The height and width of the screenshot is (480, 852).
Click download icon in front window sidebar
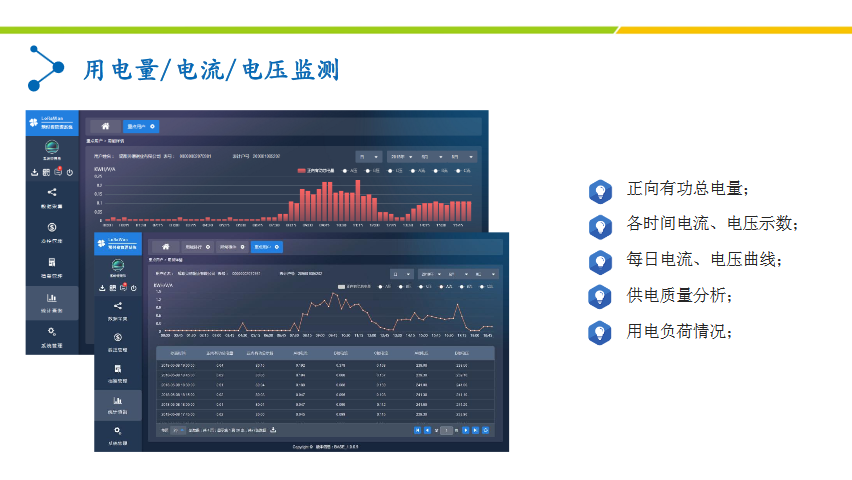pyautogui.click(x=102, y=289)
